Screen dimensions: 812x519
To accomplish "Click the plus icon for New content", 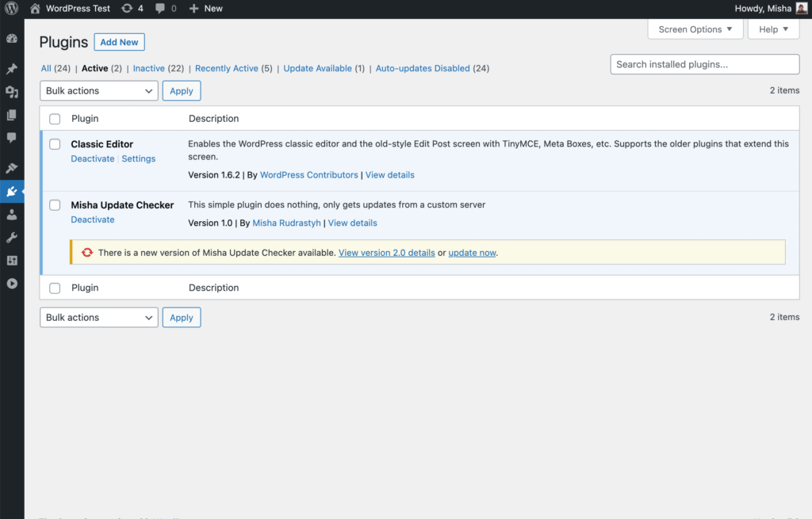I will coord(193,8).
